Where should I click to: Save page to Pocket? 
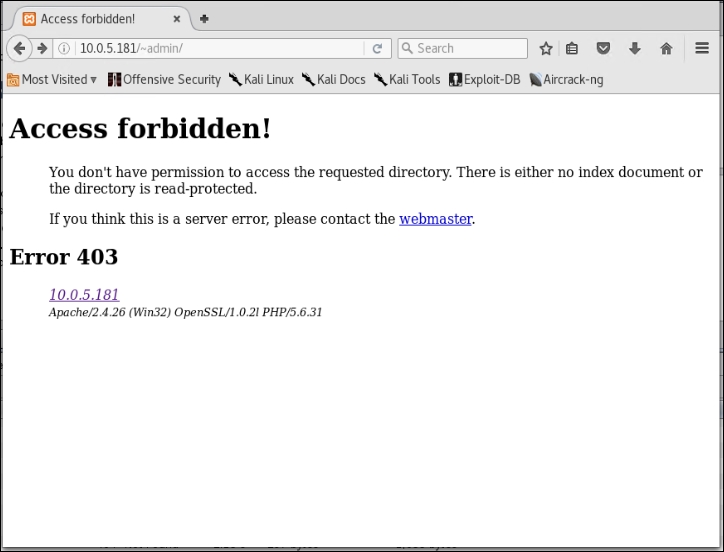(603, 48)
